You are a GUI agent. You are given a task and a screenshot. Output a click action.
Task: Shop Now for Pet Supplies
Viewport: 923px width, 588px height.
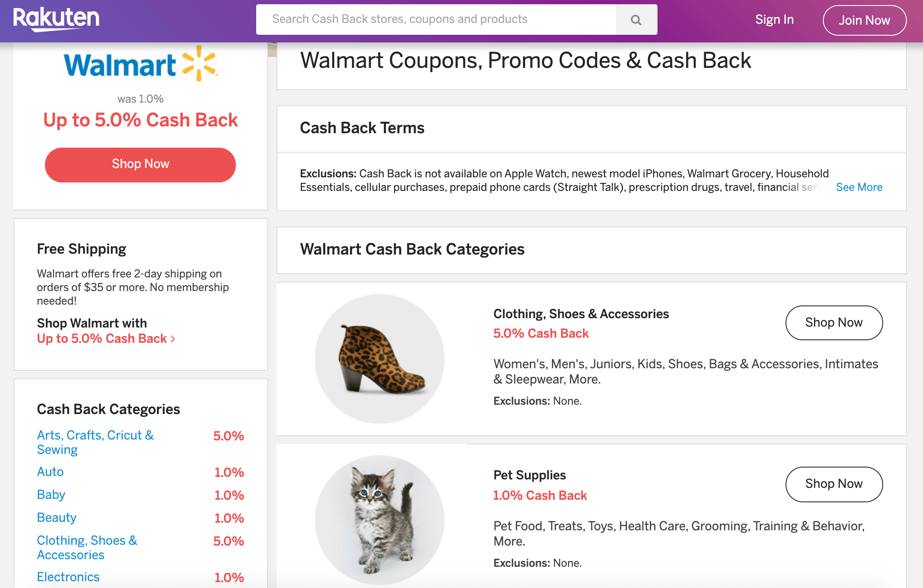[834, 484]
